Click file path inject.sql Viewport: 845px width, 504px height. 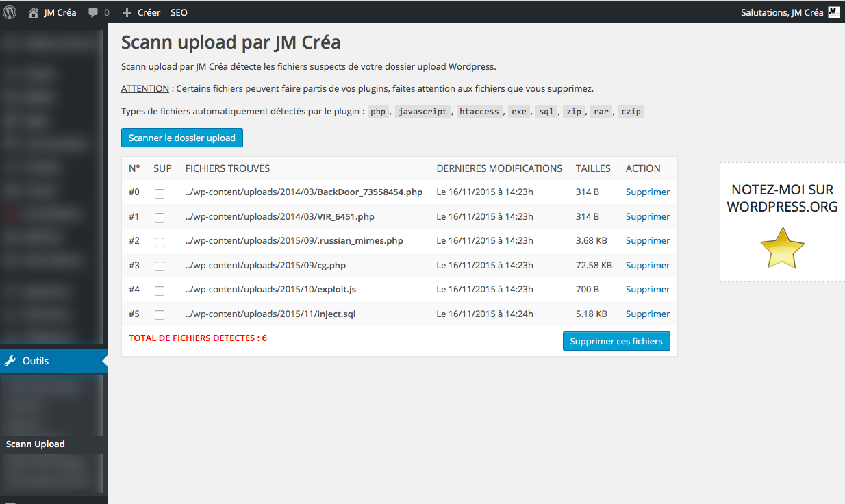click(x=270, y=314)
